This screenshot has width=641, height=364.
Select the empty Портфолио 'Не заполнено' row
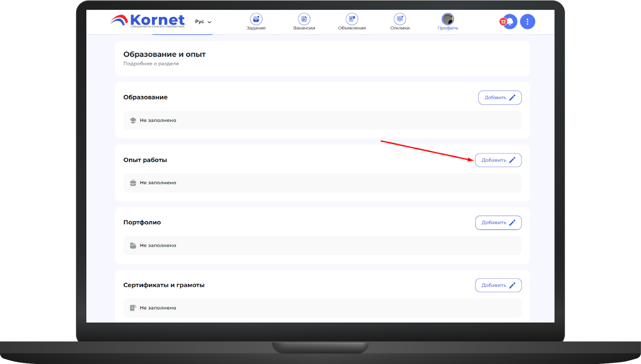(x=322, y=245)
